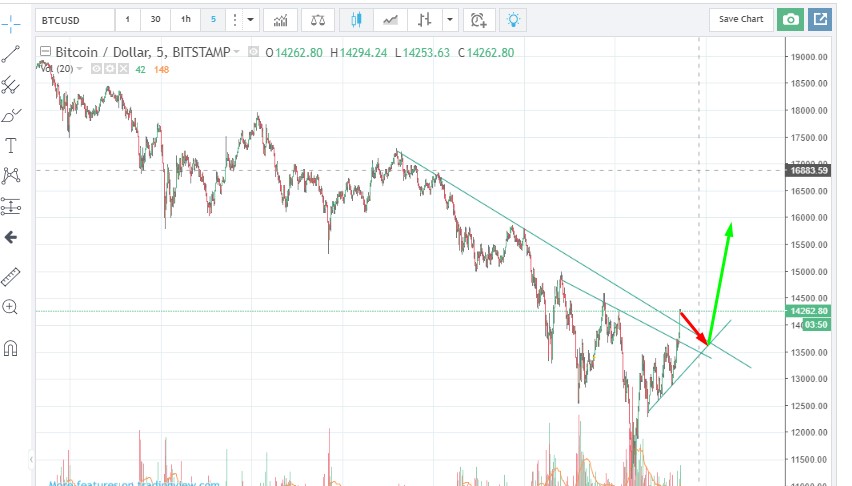852x486 pixels.
Task: Open dropdown next to BITSTAMP title
Action: point(236,52)
